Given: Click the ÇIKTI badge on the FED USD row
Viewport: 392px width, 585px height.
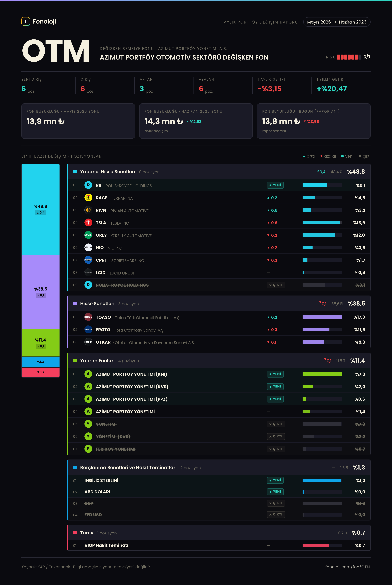Looking at the screenshot, I should 276,514.
